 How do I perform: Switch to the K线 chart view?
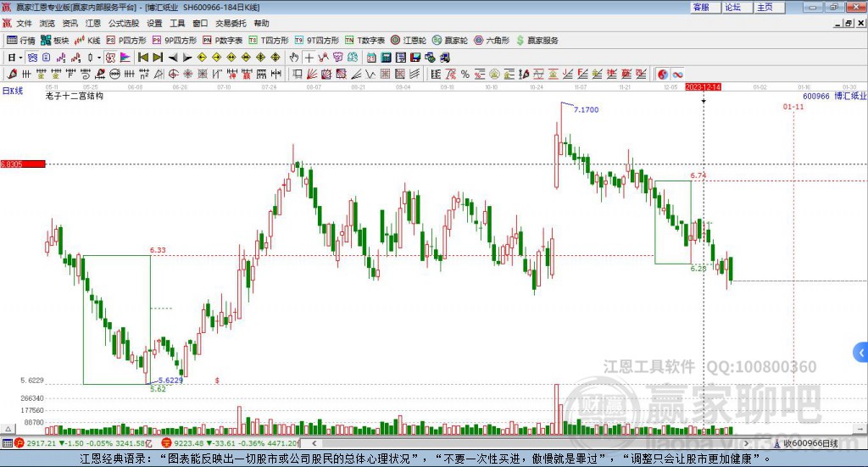coord(87,41)
